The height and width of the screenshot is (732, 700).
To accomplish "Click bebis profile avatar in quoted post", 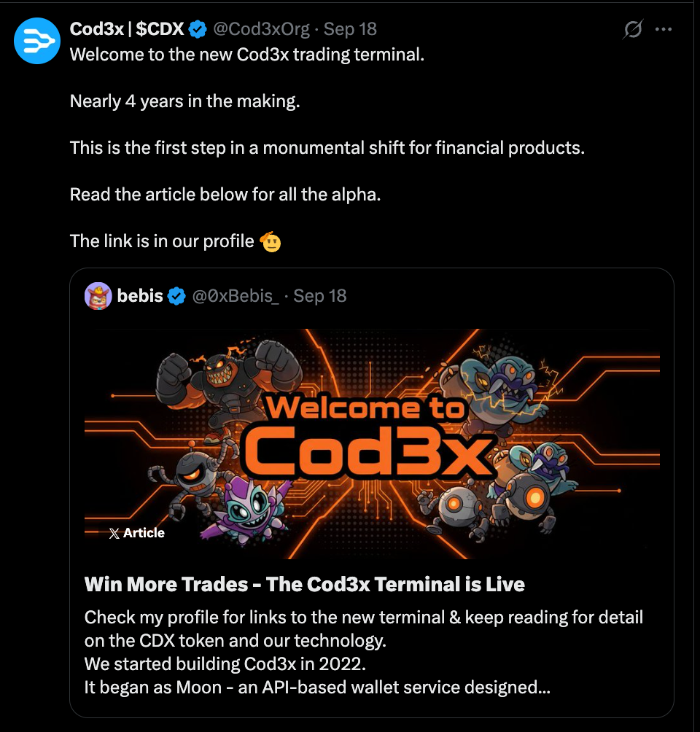I will tap(98, 296).
